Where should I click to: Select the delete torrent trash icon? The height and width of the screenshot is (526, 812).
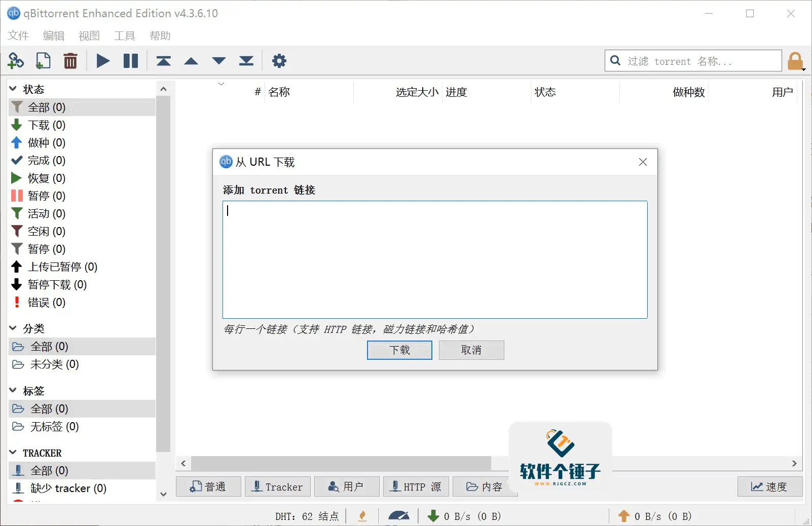coord(70,60)
